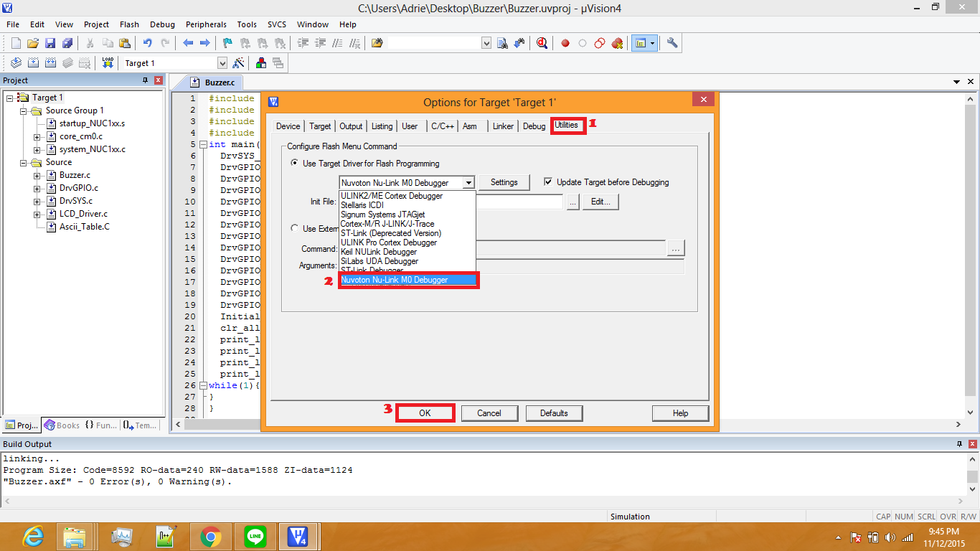Click the Find in Files toolbar icon
Viewport: 980px width, 551px height.
[377, 43]
